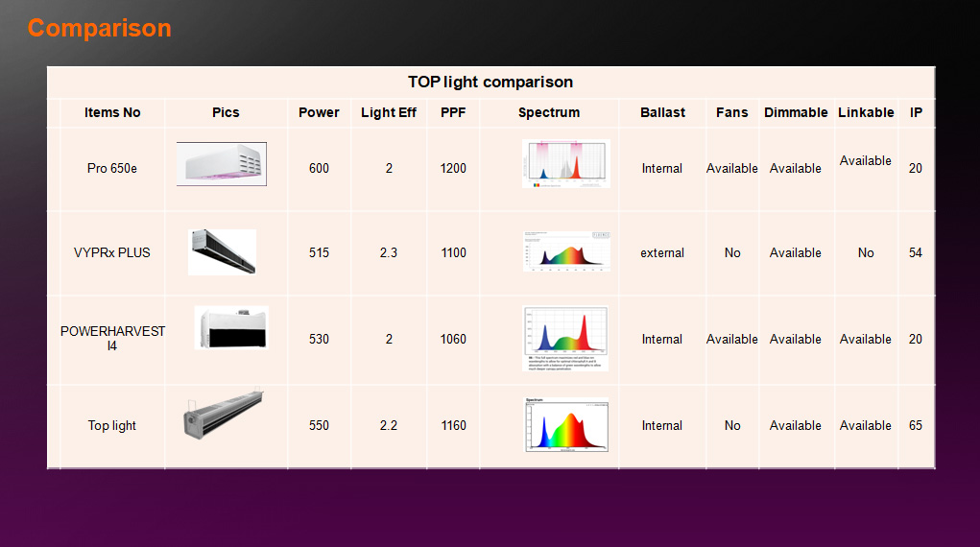Click the POWERHARVEST I4 product picture
The height and width of the screenshot is (547, 980).
[231, 327]
